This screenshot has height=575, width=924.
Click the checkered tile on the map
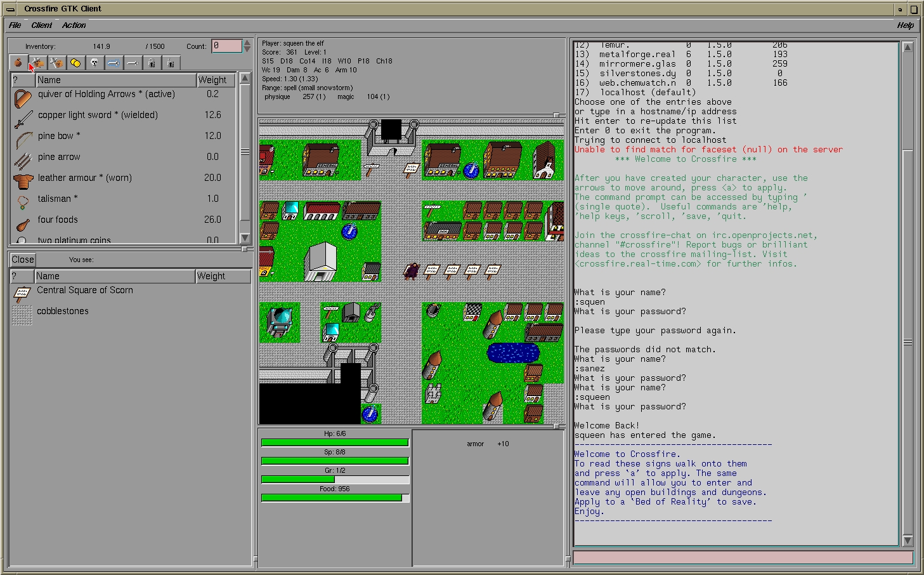472,312
